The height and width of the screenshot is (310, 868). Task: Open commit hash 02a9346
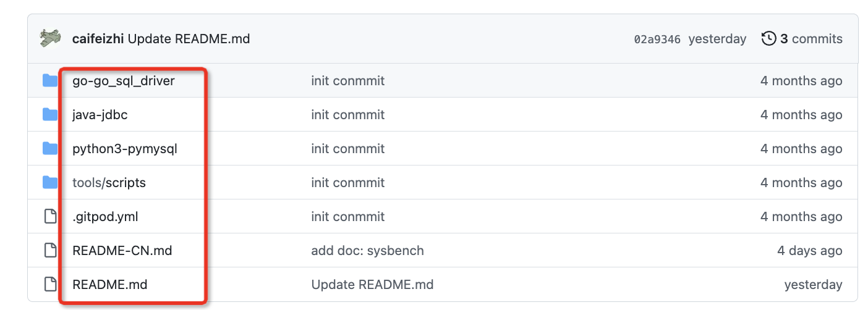[657, 40]
